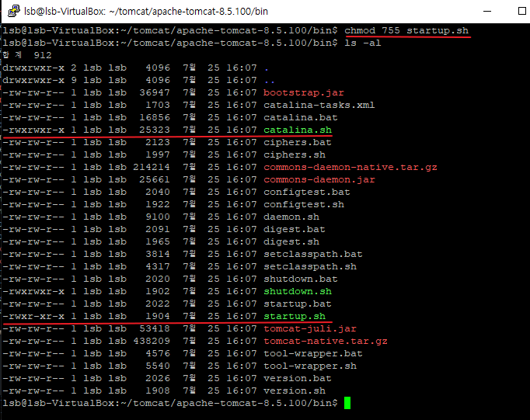Click the startup.bat file name
This screenshot has width=530, height=420.
(298, 304)
